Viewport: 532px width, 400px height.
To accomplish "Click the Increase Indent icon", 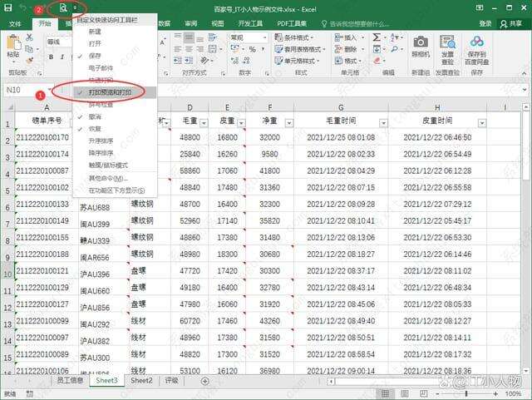I will point(189,61).
